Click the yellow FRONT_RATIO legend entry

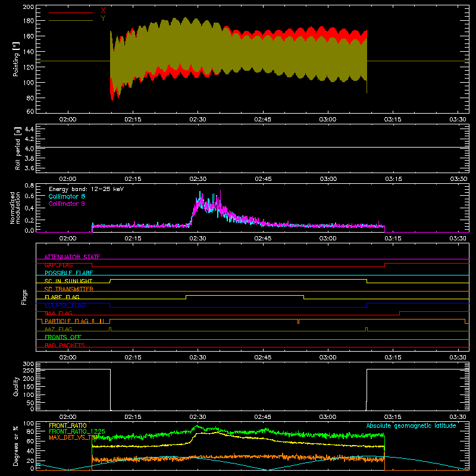(68, 425)
